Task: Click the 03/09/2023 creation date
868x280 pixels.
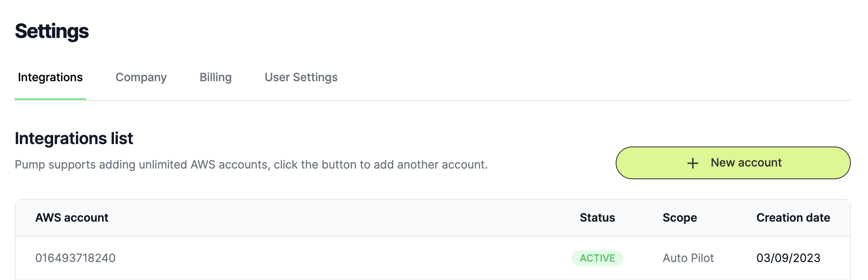Action: click(x=788, y=258)
